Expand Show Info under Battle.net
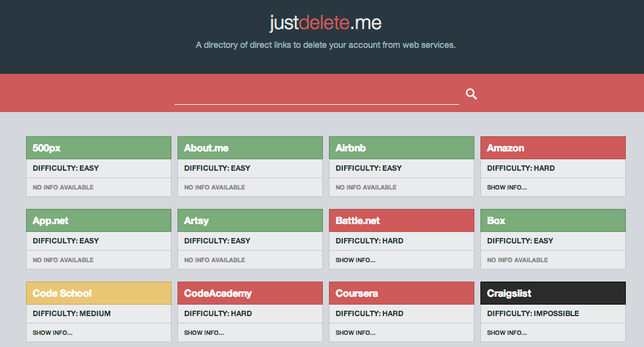Image resolution: width=644 pixels, height=347 pixels. (356, 260)
